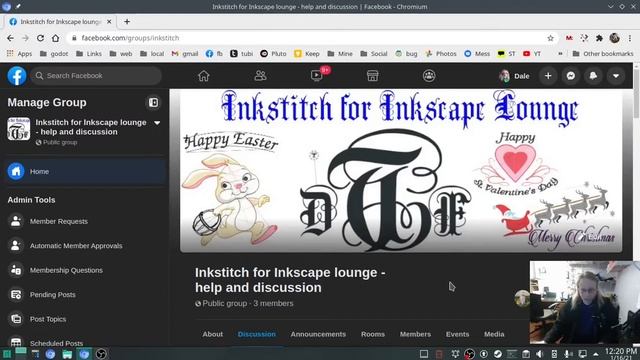640x360 pixels.
Task: Click the Member Requests icon
Action: click(16, 221)
